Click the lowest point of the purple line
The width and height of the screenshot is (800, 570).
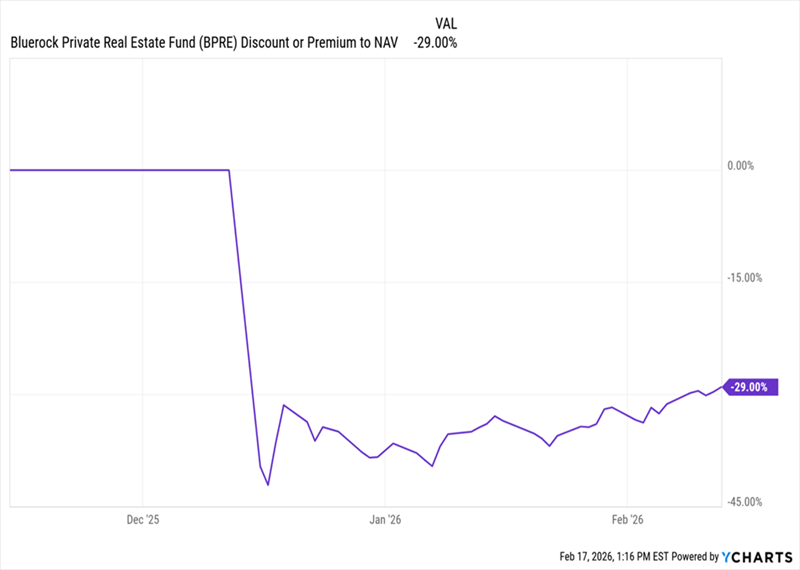(x=268, y=486)
